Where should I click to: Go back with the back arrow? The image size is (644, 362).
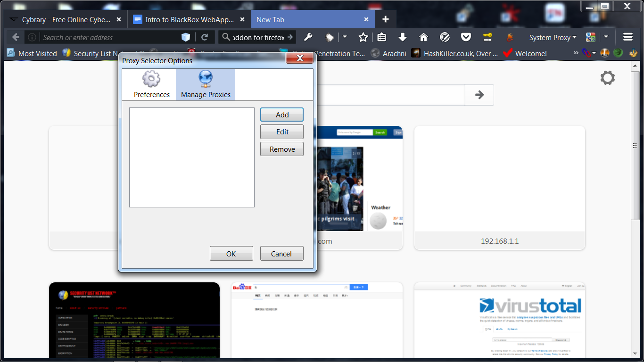click(15, 37)
